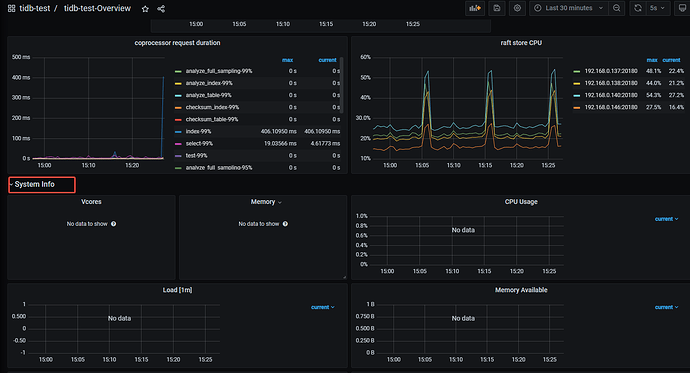This screenshot has width=690, height=373.
Task: Toggle the 192.168.0.137:20180 series
Action: pyautogui.click(x=611, y=71)
